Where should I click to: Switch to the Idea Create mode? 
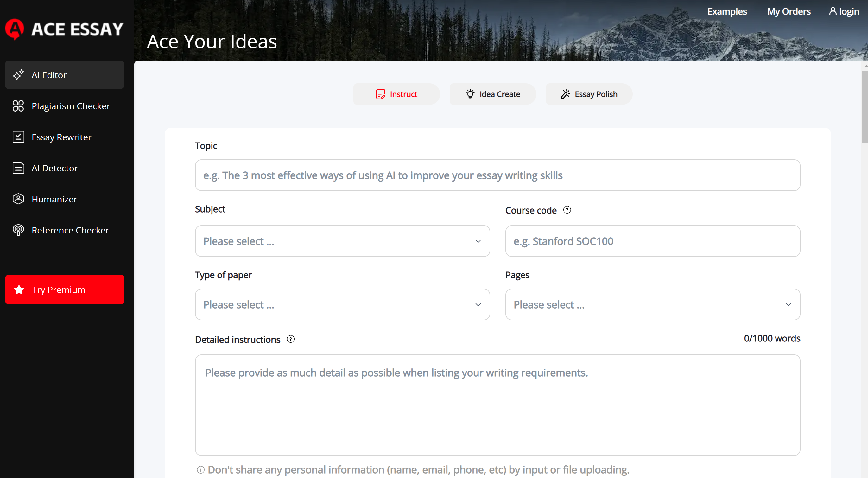493,94
